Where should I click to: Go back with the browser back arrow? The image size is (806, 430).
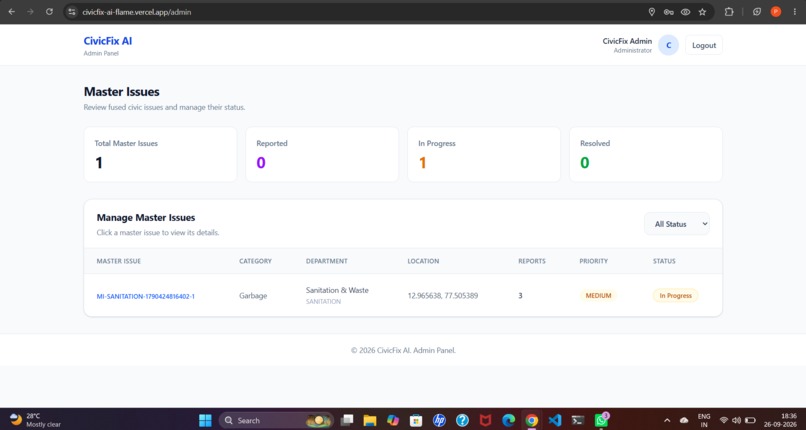(11, 11)
